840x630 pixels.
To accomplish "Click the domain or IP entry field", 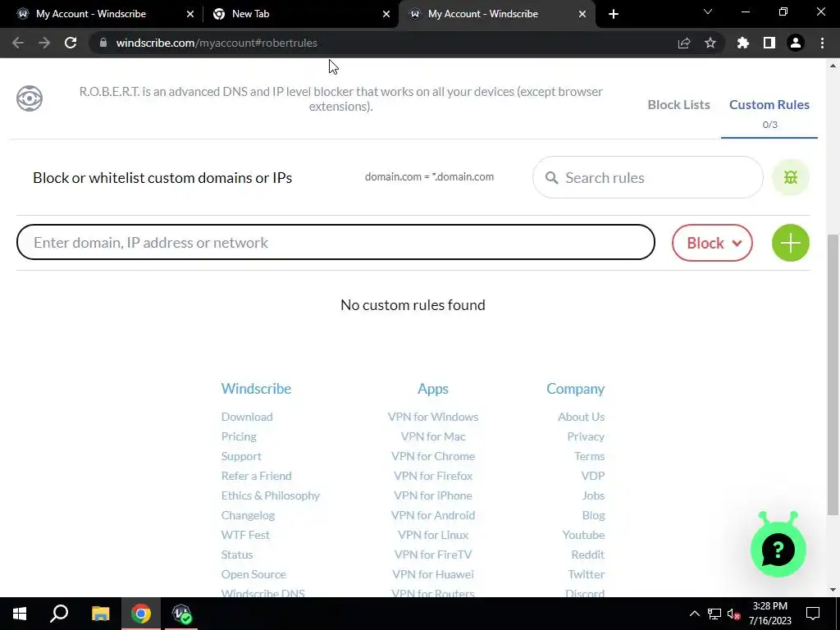I will [x=336, y=242].
